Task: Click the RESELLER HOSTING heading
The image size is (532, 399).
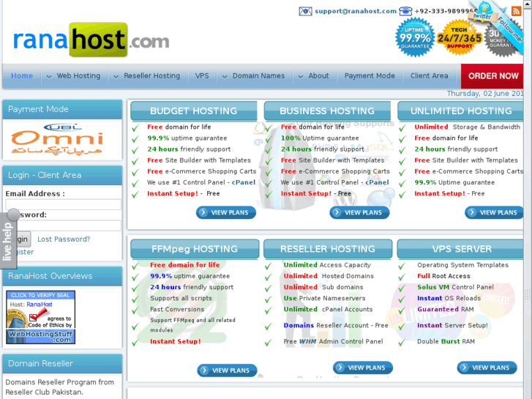Action: pyautogui.click(x=328, y=249)
